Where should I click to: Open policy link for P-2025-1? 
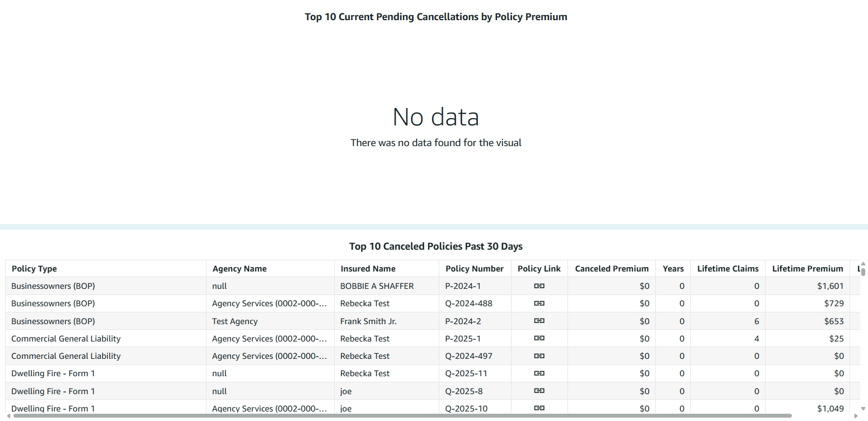pyautogui.click(x=539, y=339)
